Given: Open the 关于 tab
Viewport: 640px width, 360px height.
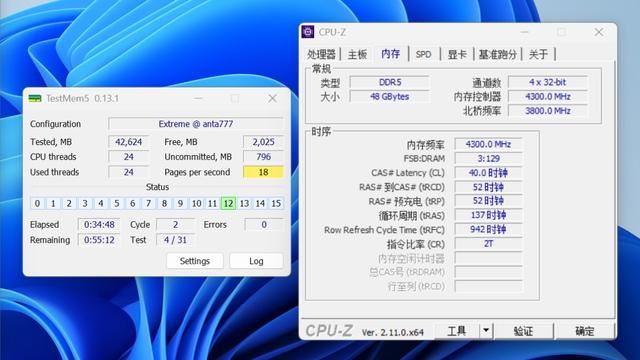Looking at the screenshot, I should pyautogui.click(x=538, y=54).
